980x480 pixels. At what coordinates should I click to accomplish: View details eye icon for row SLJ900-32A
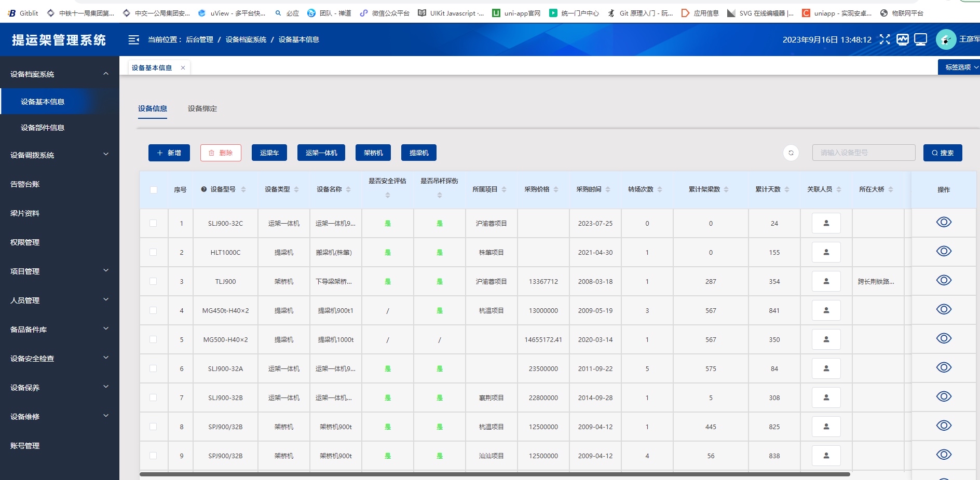944,367
